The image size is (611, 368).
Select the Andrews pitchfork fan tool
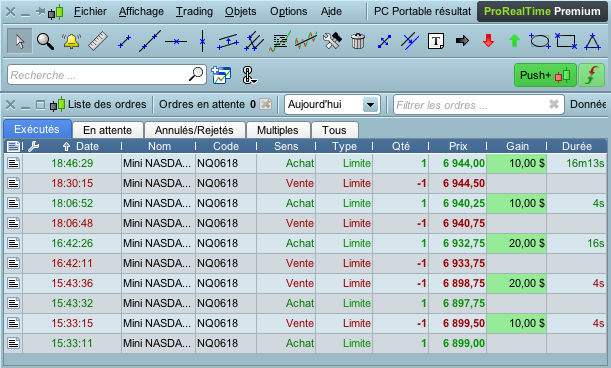pyautogui.click(x=254, y=41)
